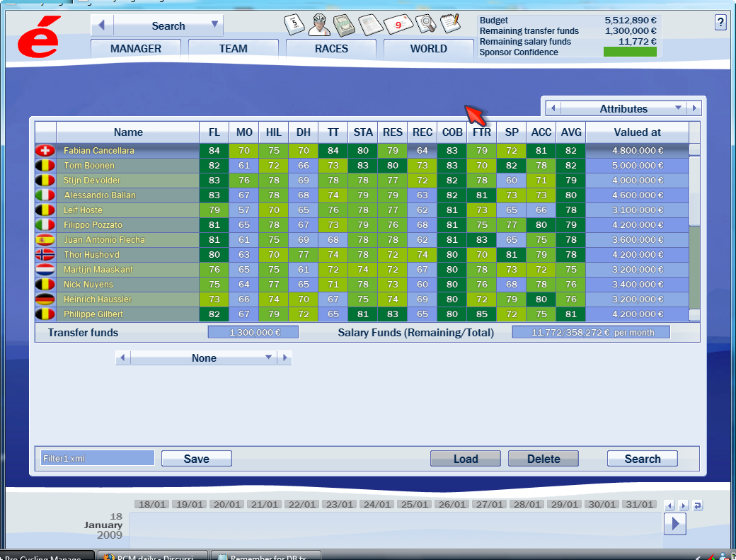Click the Search button at bottom right
The image size is (736, 560).
642,459
